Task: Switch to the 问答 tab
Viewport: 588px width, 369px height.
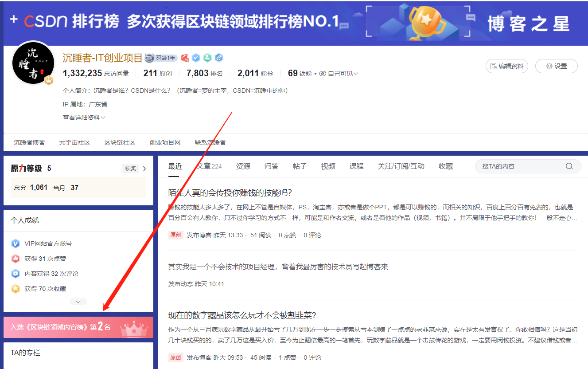Action: pyautogui.click(x=272, y=166)
